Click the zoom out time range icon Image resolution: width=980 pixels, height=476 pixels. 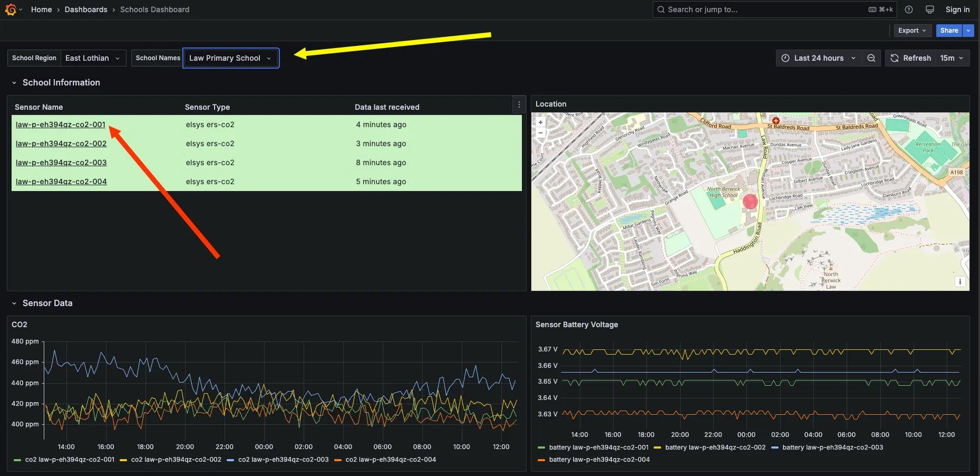coord(871,58)
